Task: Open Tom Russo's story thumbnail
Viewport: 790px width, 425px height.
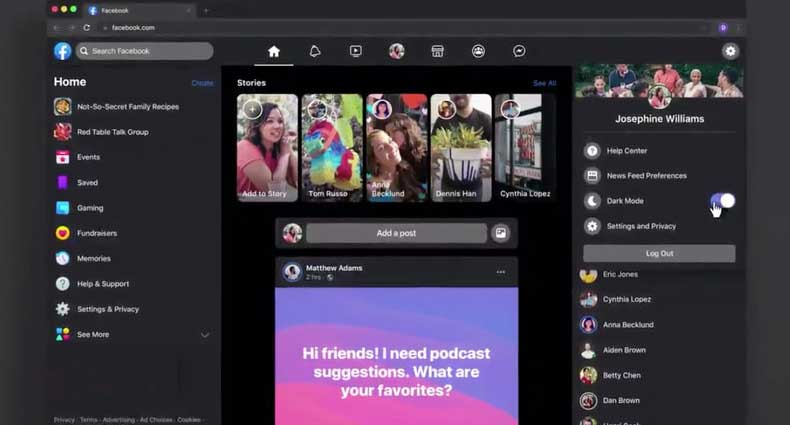Action: click(331, 147)
